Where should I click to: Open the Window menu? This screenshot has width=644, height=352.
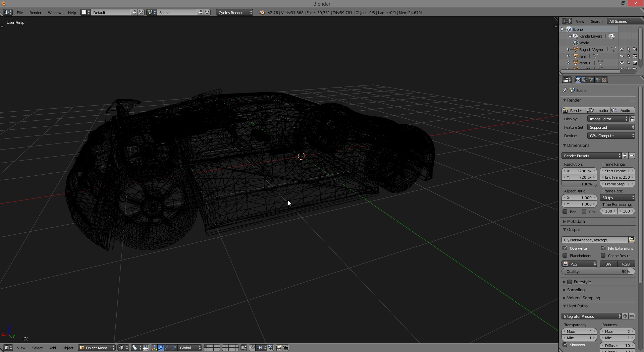coord(54,12)
